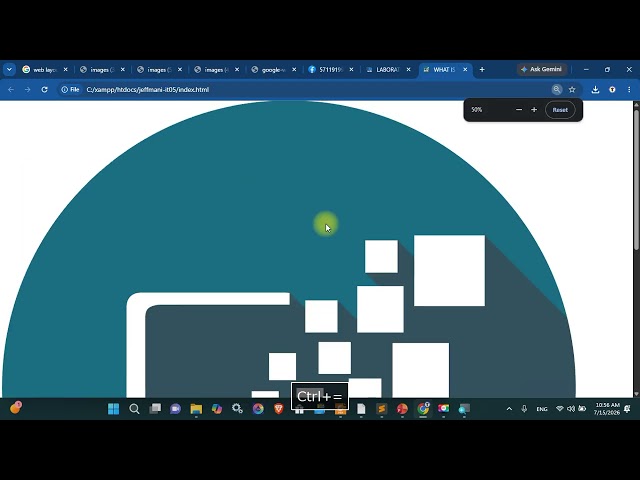Open the white document taskbar icon
This screenshot has height=480, width=640.
361,409
